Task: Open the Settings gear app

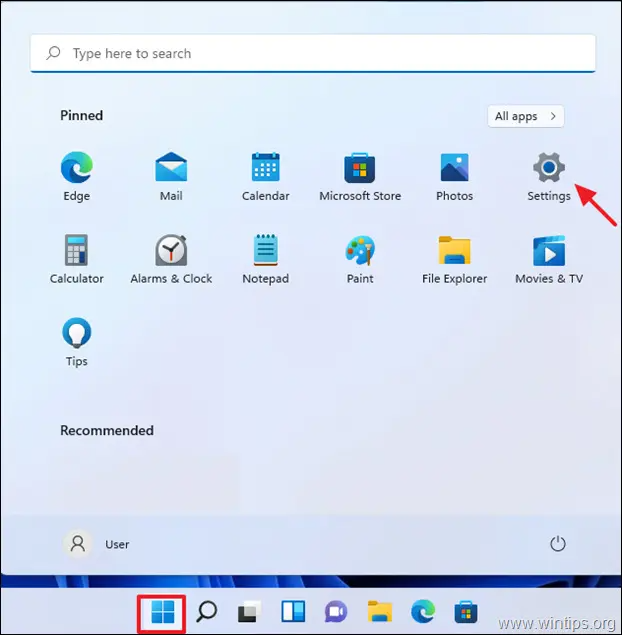Action: (x=549, y=176)
